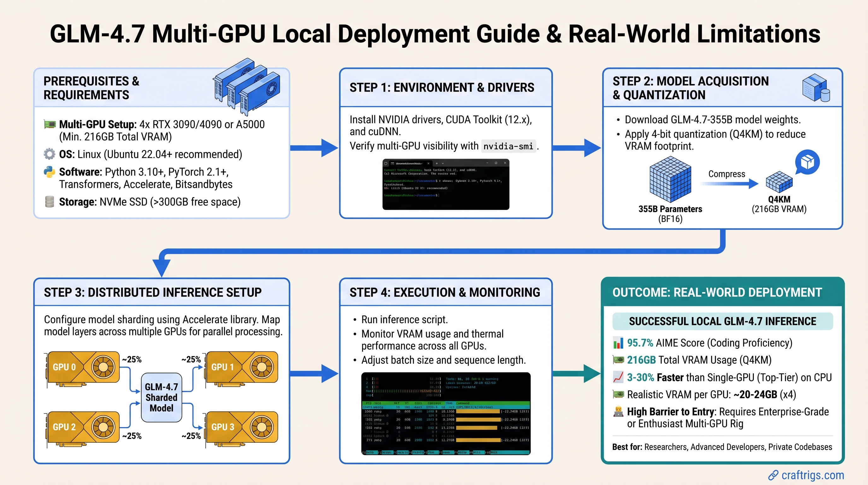Click the Python logo beside Software requirements
This screenshot has width=868, height=485.
(x=49, y=172)
